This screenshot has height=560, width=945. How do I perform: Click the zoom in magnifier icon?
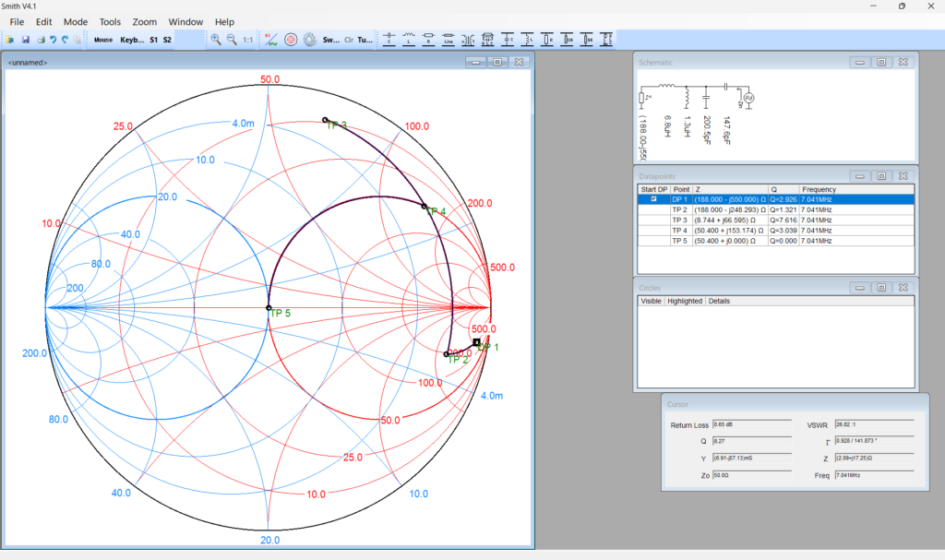click(215, 40)
